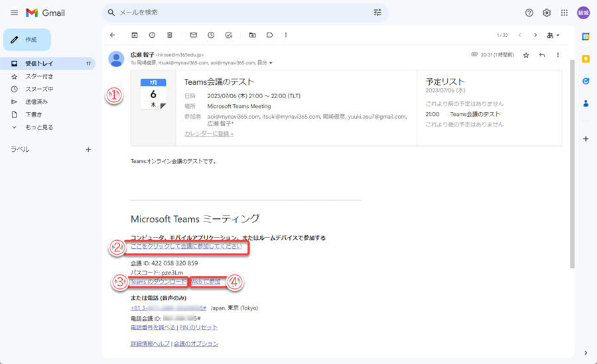Create a new label with plus
The image size is (597, 364).
tap(88, 150)
